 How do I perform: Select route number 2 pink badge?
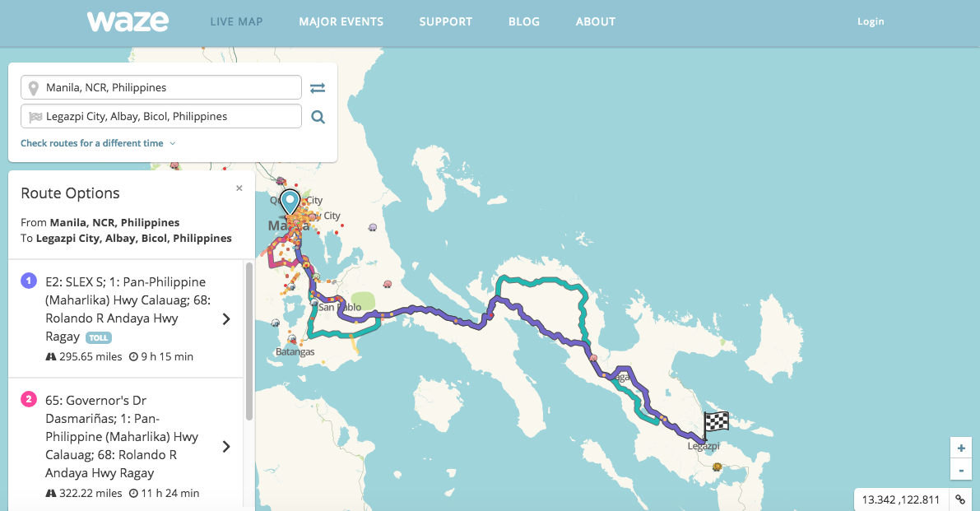point(29,398)
